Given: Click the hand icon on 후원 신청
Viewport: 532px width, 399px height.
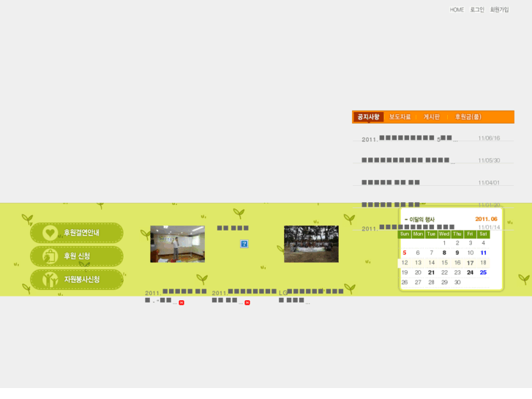Looking at the screenshot, I should 50,256.
